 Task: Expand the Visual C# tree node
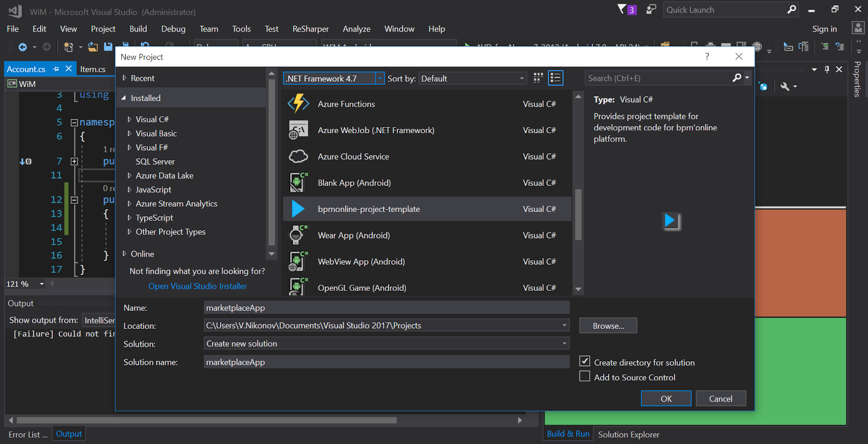pos(129,120)
